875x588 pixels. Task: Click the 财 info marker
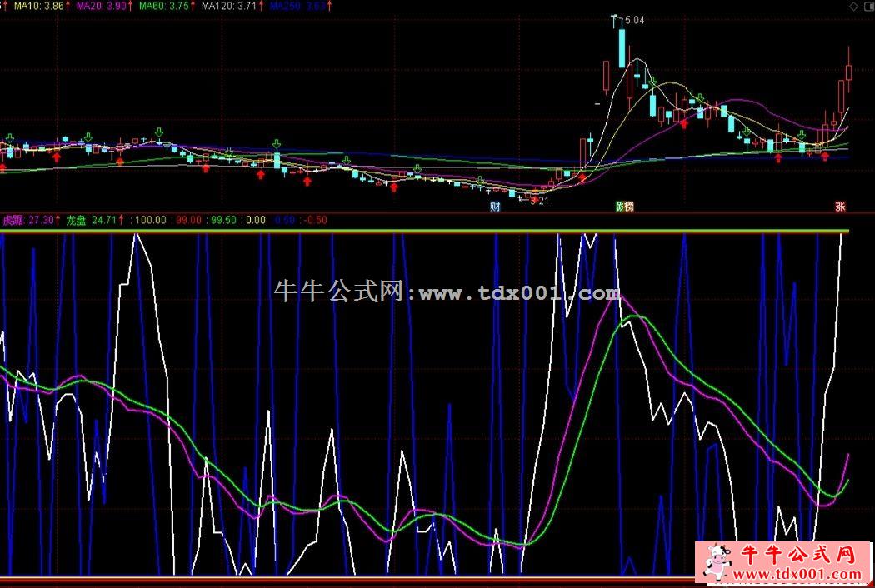pyautogui.click(x=495, y=207)
